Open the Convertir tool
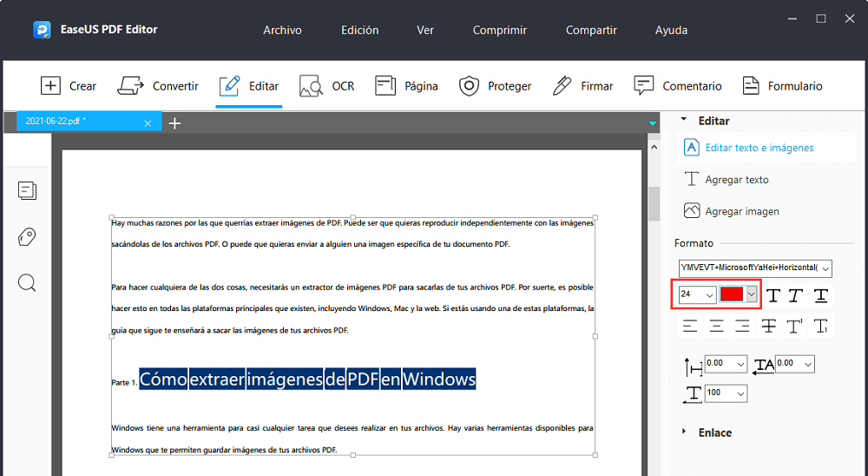Viewport: 868px width, 476px height. point(158,86)
